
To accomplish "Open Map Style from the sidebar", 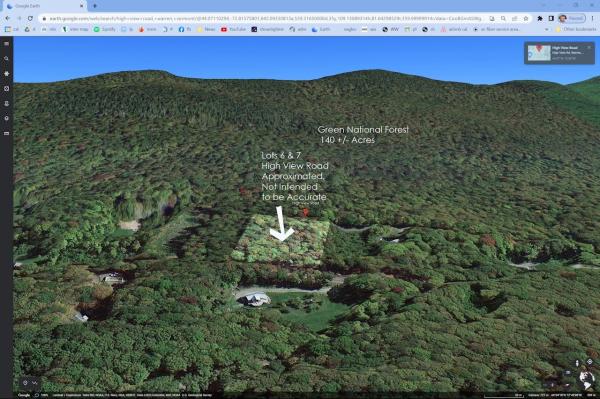I will click(7, 118).
